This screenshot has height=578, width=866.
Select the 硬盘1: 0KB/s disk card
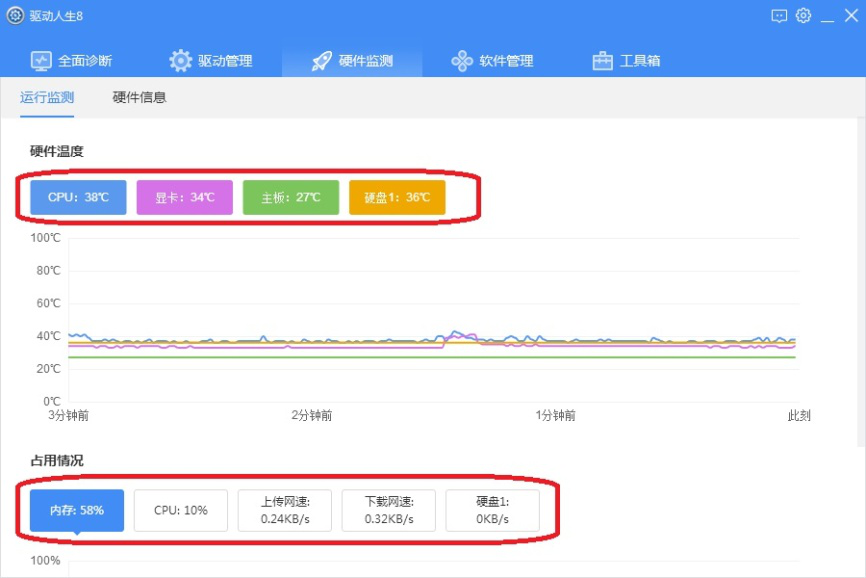click(492, 510)
